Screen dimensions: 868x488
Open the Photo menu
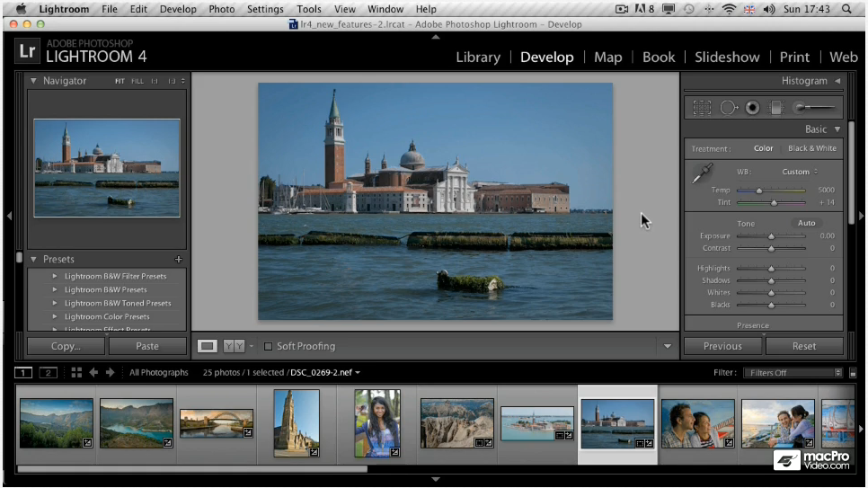(x=221, y=9)
